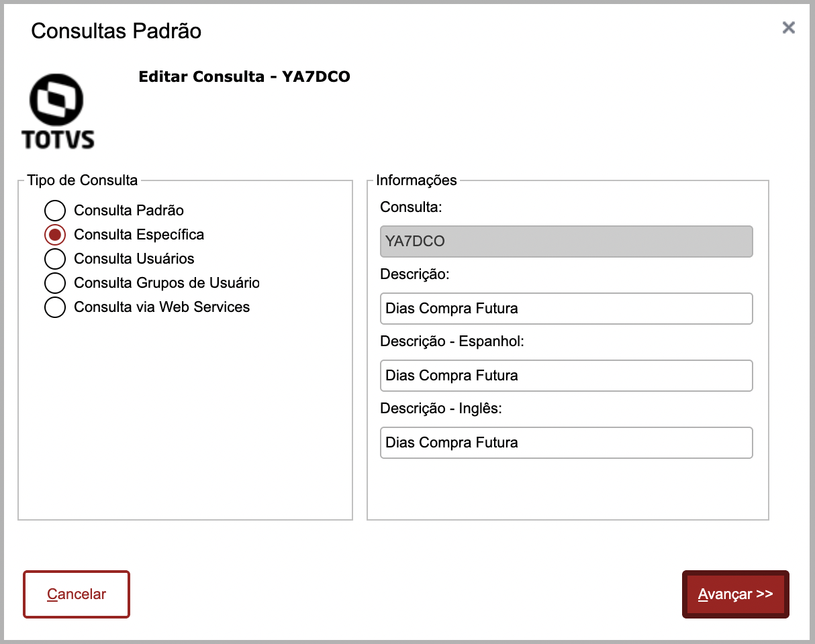
Task: Enable Consulta via Web Services option
Action: pyautogui.click(x=55, y=307)
